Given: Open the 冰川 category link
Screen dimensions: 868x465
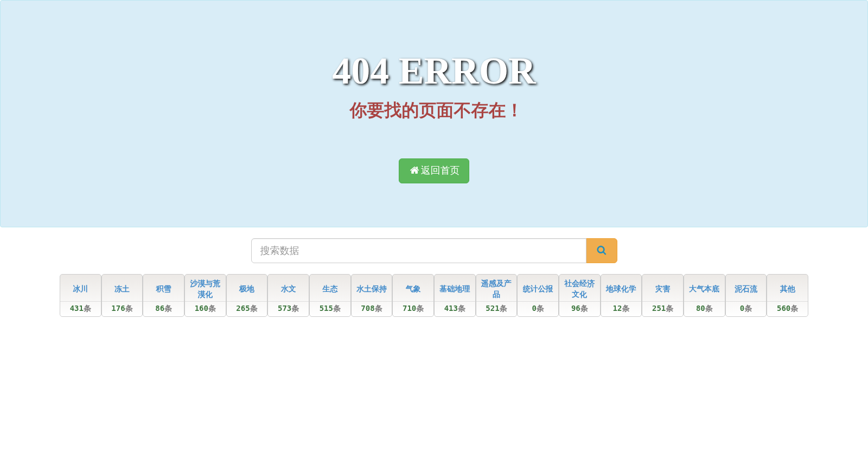Looking at the screenshot, I should tap(80, 289).
